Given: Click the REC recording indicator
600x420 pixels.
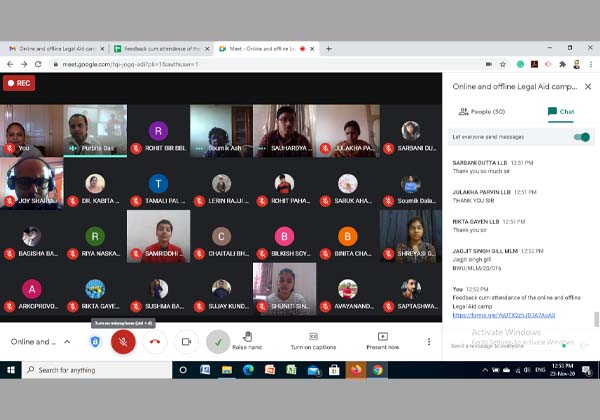Looking at the screenshot, I should (x=19, y=83).
